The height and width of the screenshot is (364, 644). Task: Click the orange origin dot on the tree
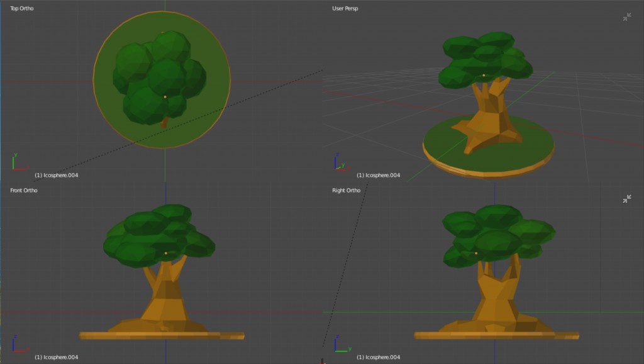tap(166, 96)
